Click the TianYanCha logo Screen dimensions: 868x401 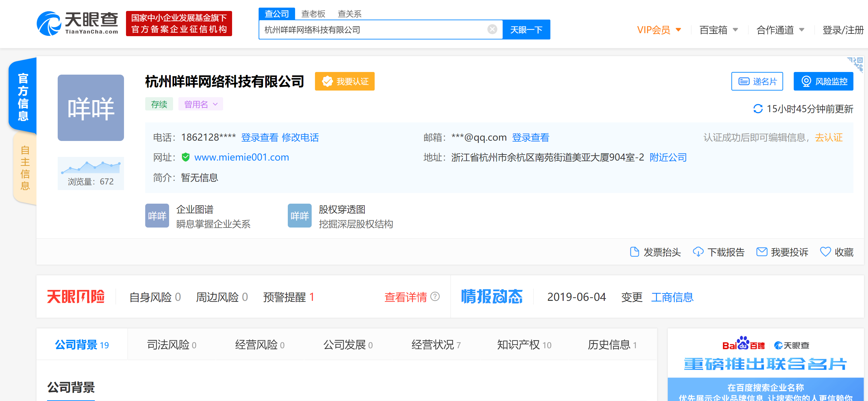point(78,24)
